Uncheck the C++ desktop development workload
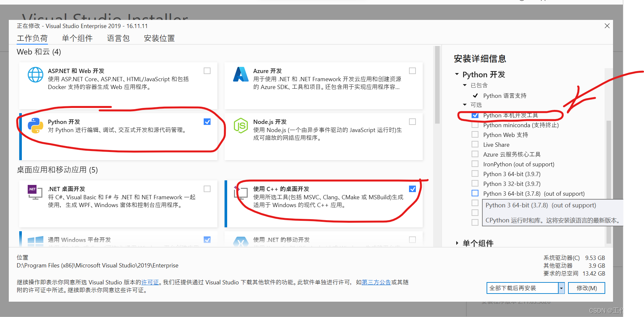Image resolution: width=644 pixels, height=317 pixels. [x=412, y=189]
